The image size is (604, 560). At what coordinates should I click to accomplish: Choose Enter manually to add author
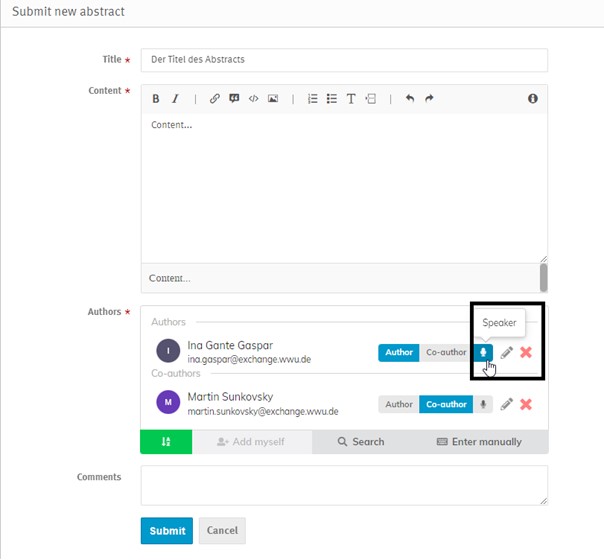[x=479, y=442]
